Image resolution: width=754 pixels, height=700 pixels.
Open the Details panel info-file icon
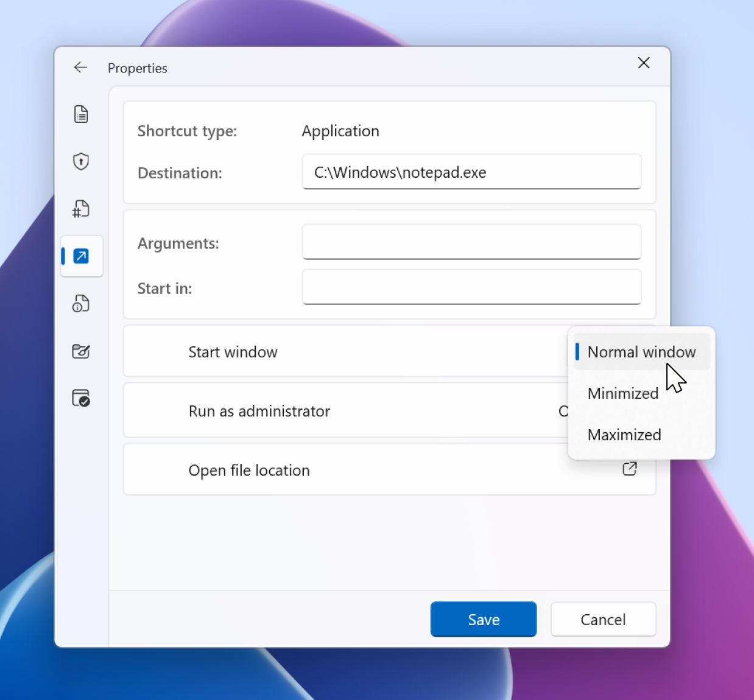click(81, 303)
